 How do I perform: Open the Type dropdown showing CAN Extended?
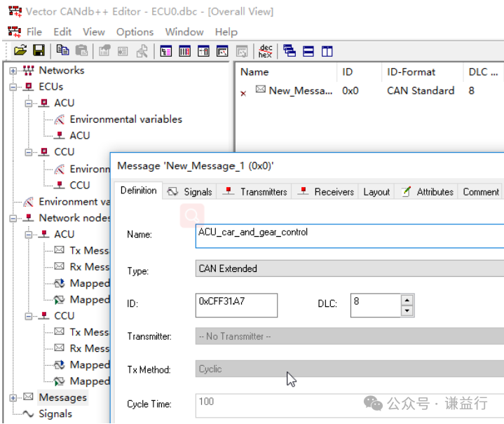(350, 268)
